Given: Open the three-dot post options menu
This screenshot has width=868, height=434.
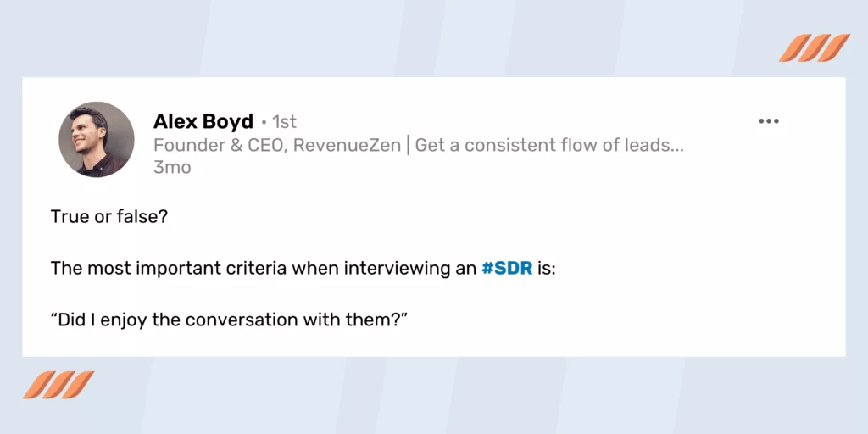Looking at the screenshot, I should tap(768, 121).
